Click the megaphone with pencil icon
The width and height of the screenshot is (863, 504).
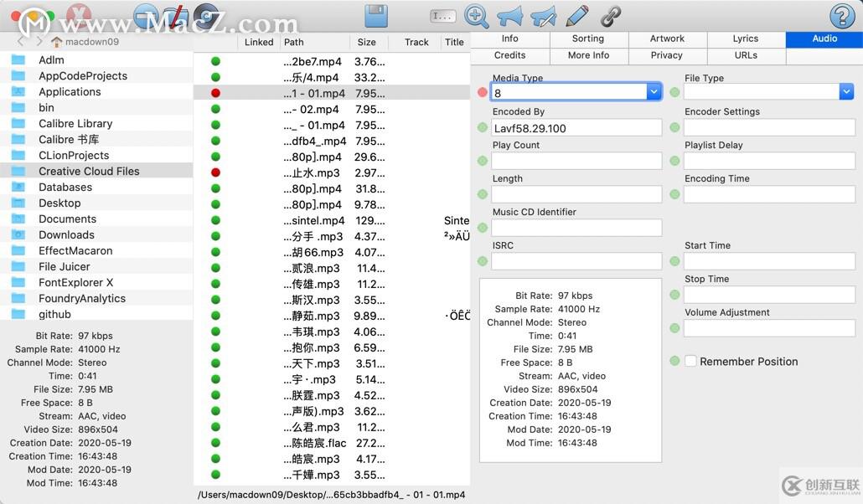[544, 17]
